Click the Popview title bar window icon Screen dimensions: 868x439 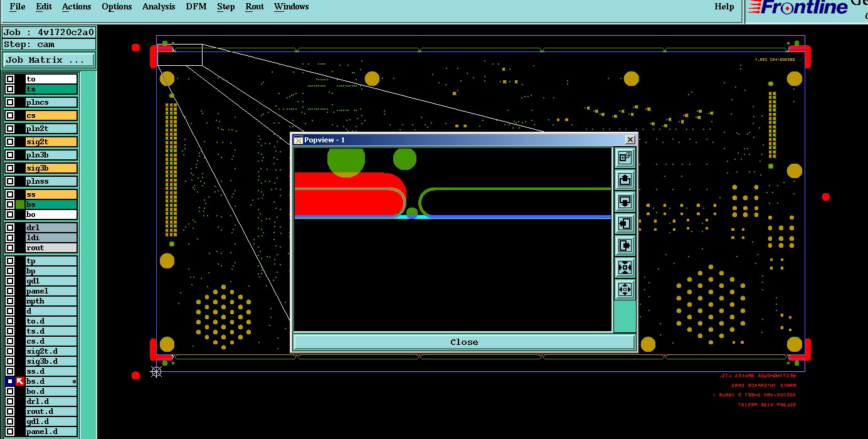pyautogui.click(x=299, y=140)
